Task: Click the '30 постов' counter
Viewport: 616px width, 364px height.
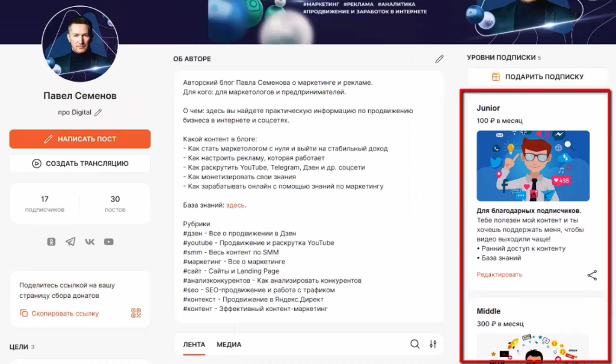Action: coord(115,203)
